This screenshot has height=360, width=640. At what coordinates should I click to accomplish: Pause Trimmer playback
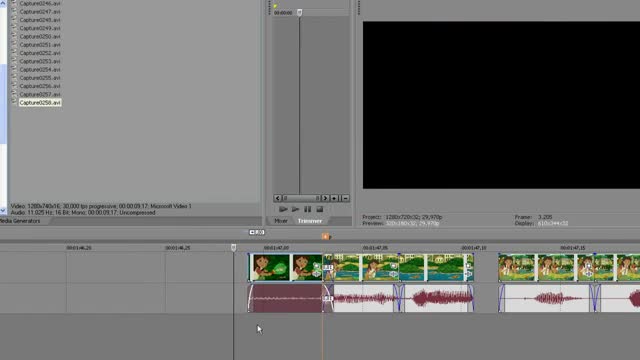click(x=307, y=209)
